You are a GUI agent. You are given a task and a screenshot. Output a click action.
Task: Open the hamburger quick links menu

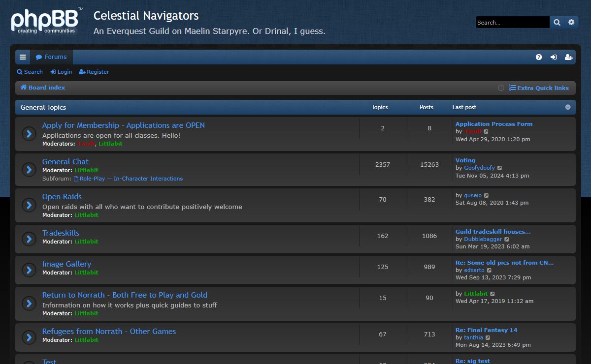(x=23, y=57)
